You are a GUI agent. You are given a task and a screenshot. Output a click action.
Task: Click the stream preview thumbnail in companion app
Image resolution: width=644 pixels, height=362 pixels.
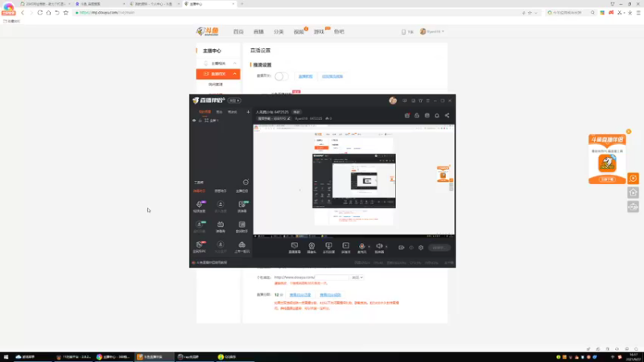353,181
